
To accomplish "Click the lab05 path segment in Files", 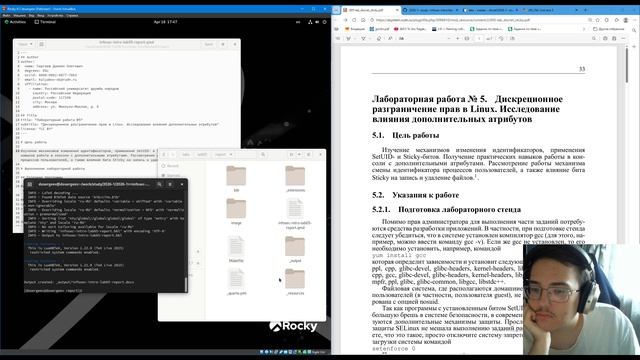I will click(202, 155).
